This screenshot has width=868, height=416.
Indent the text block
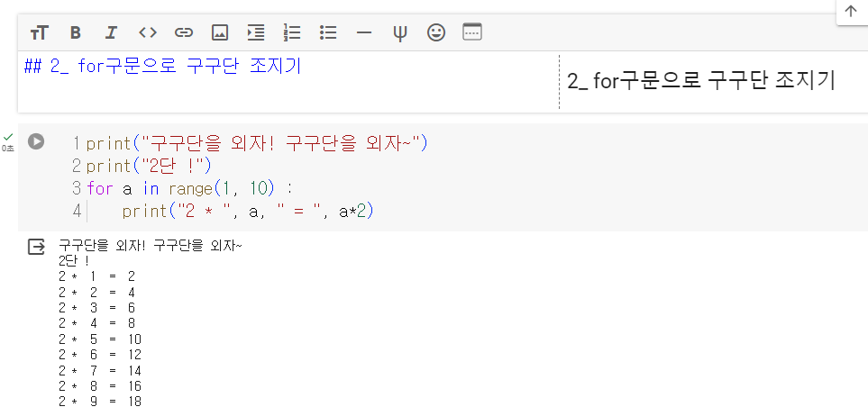(256, 32)
